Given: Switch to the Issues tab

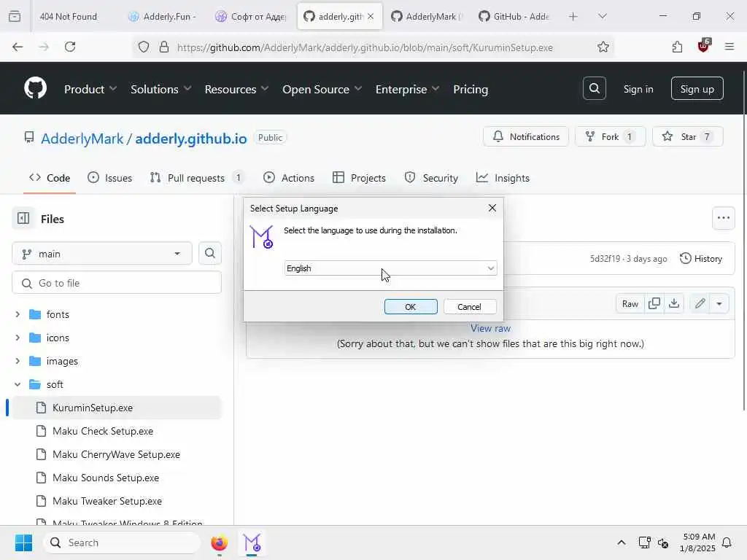Looking at the screenshot, I should tap(109, 178).
